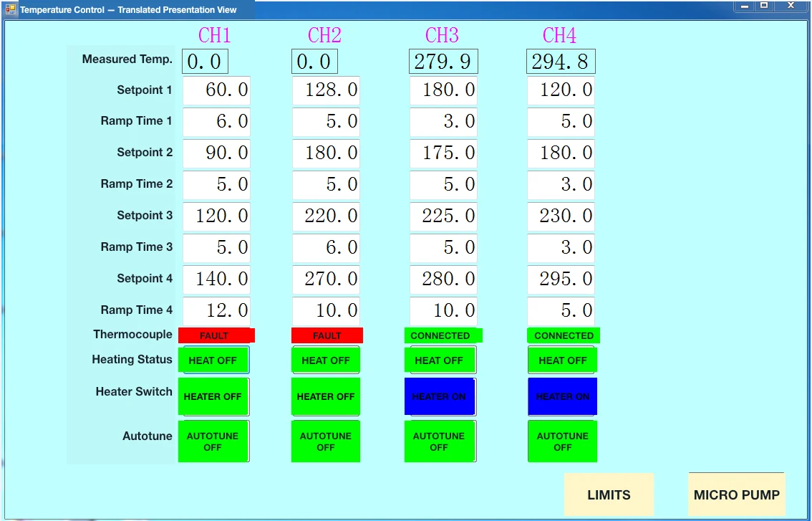Toggle CH2 Autotune Off button
This screenshot has height=521, width=812.
[x=326, y=441]
